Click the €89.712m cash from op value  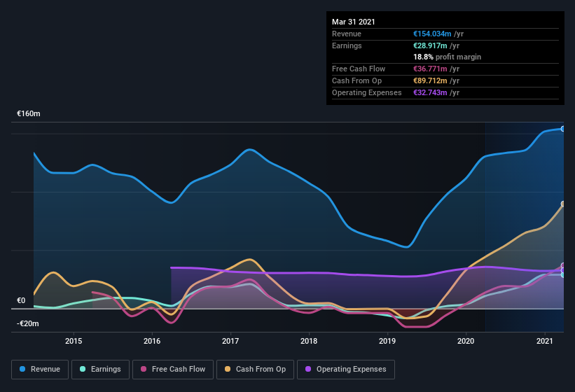coord(430,80)
